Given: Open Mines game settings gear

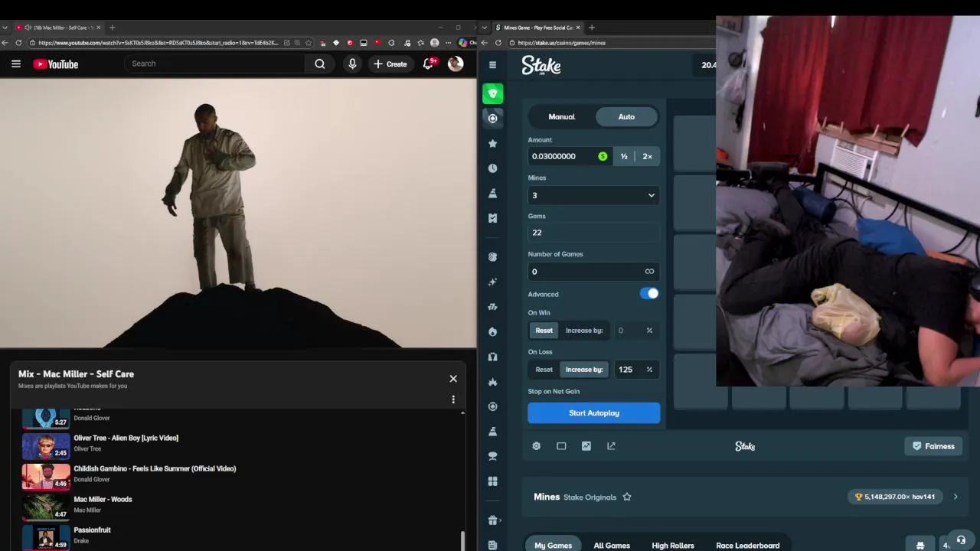Looking at the screenshot, I should tap(537, 446).
